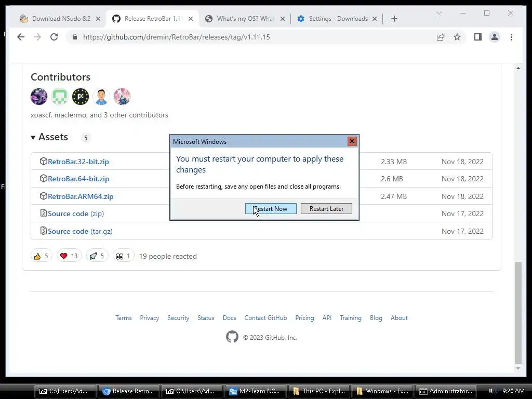This screenshot has height=399, width=532.
Task: Close the What's my OS tab
Action: [x=282, y=19]
